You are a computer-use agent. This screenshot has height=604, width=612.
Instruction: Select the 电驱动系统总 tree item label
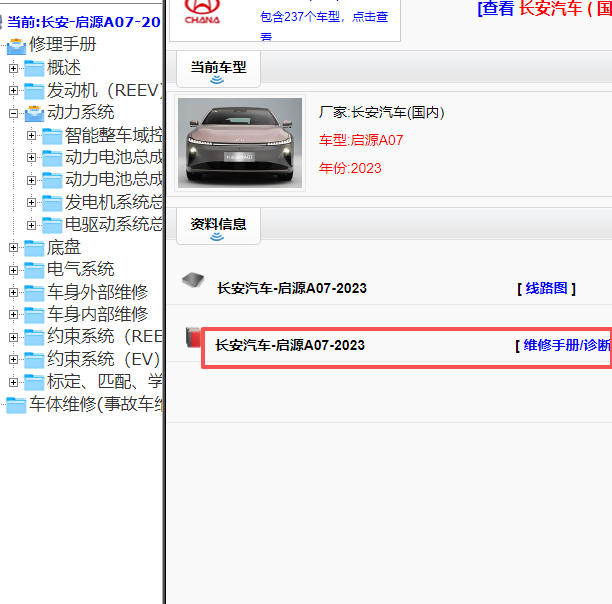114,224
